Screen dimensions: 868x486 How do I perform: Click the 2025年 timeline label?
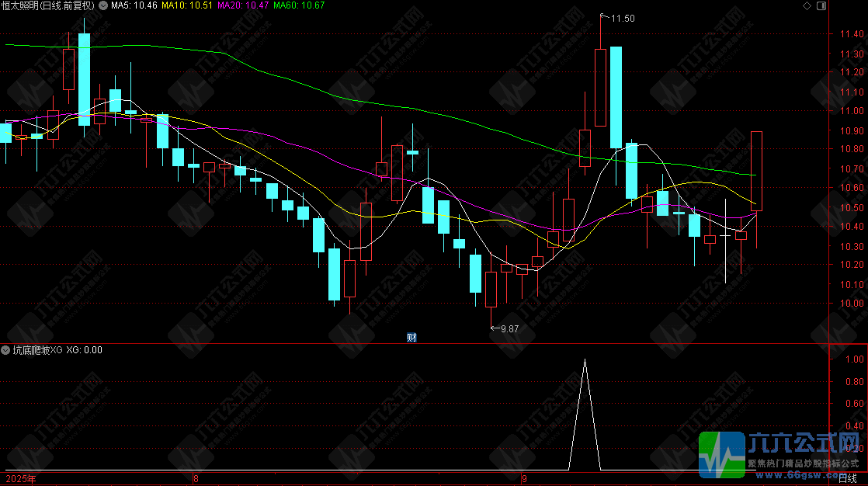(x=21, y=479)
